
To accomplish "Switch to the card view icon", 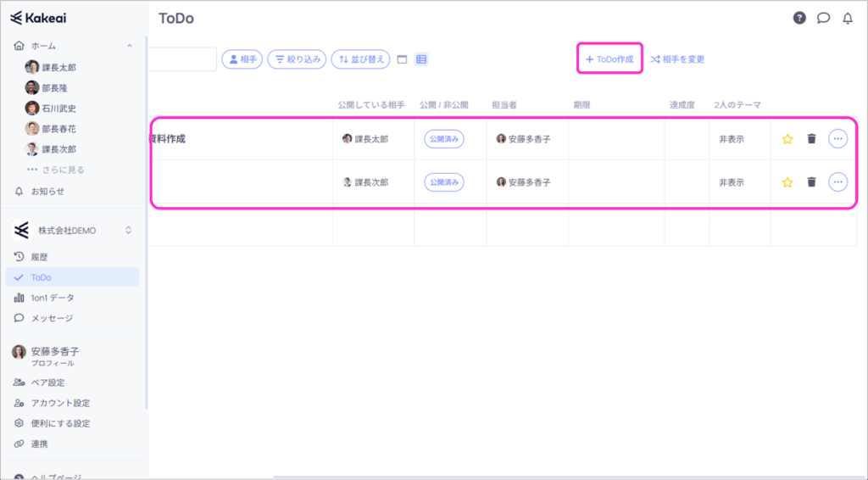I will 402,59.
